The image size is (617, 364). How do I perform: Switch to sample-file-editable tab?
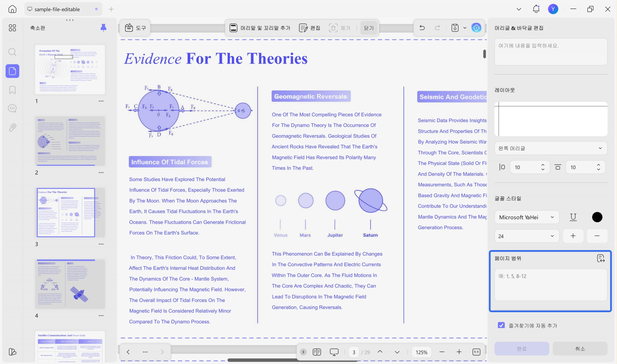(x=63, y=9)
